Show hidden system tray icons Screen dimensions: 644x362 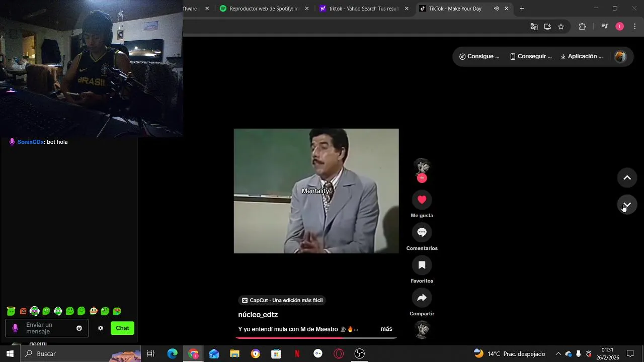558,354
